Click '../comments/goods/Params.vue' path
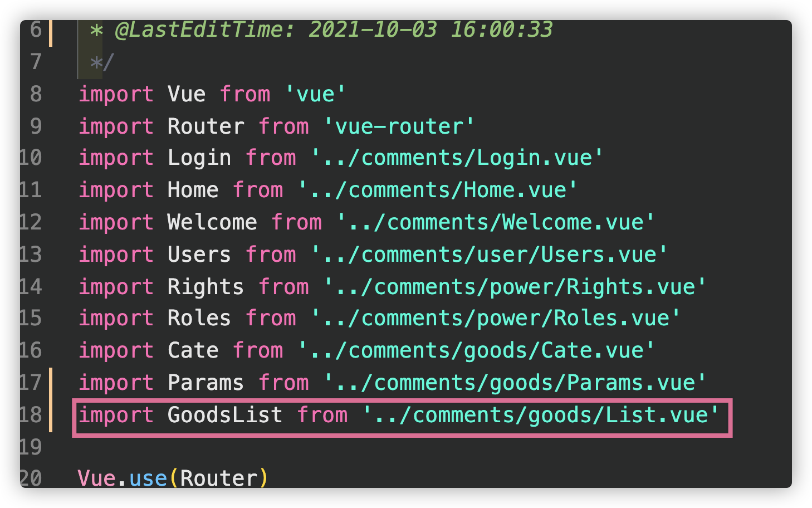The height and width of the screenshot is (508, 812). click(515, 383)
